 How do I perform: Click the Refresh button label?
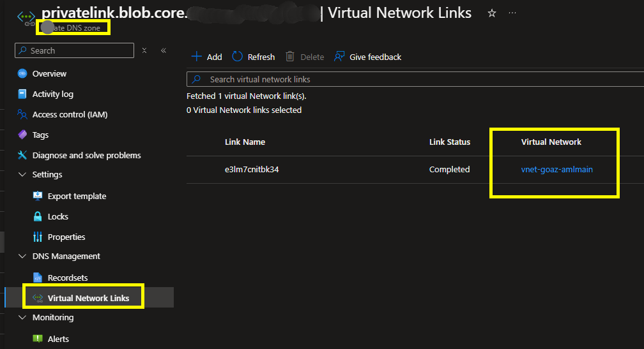click(261, 57)
